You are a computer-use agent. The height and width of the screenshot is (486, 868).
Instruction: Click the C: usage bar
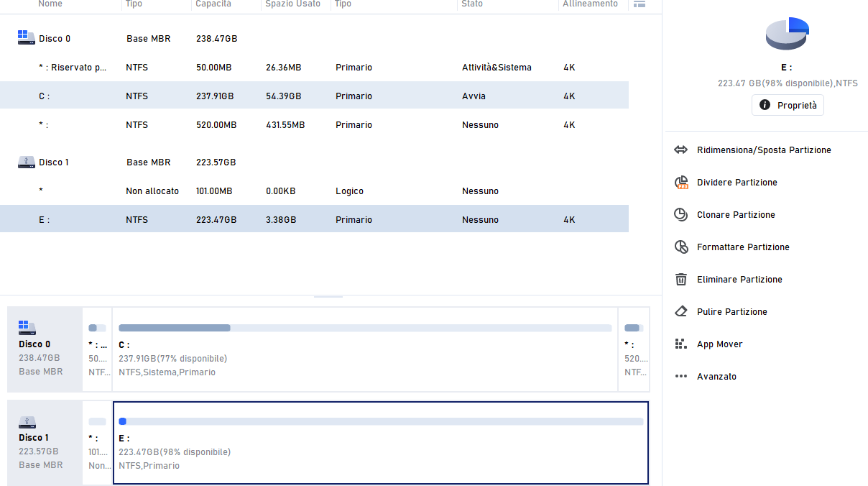coord(365,328)
